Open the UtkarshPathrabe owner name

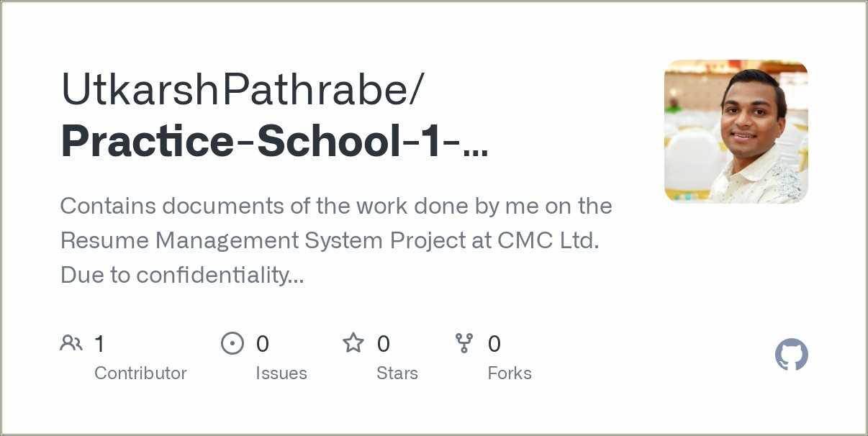tap(243, 90)
